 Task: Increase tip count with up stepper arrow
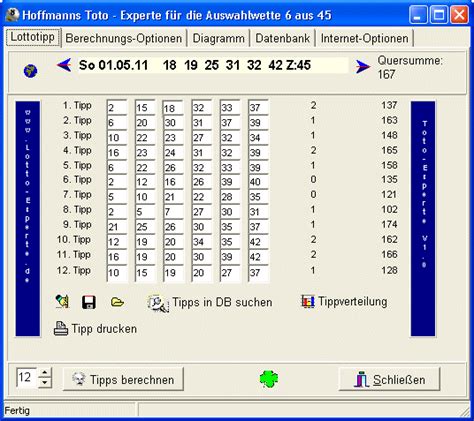[x=45, y=373]
